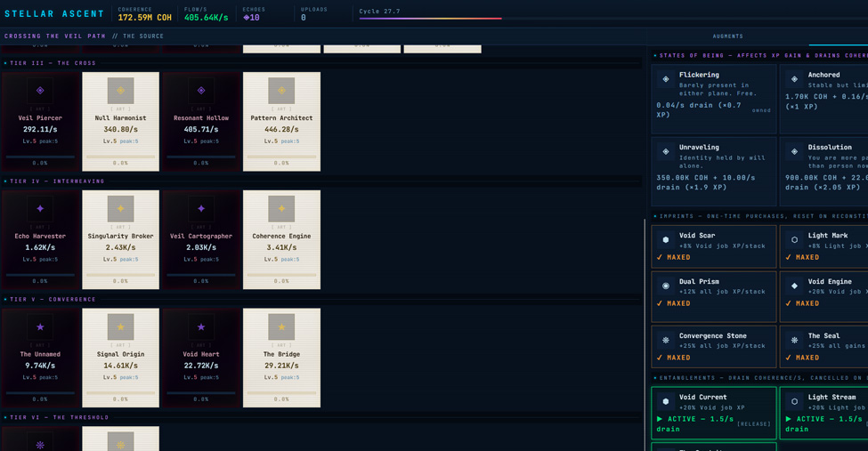
Task: Click the Void Current ACTIVE status line
Action: click(694, 424)
